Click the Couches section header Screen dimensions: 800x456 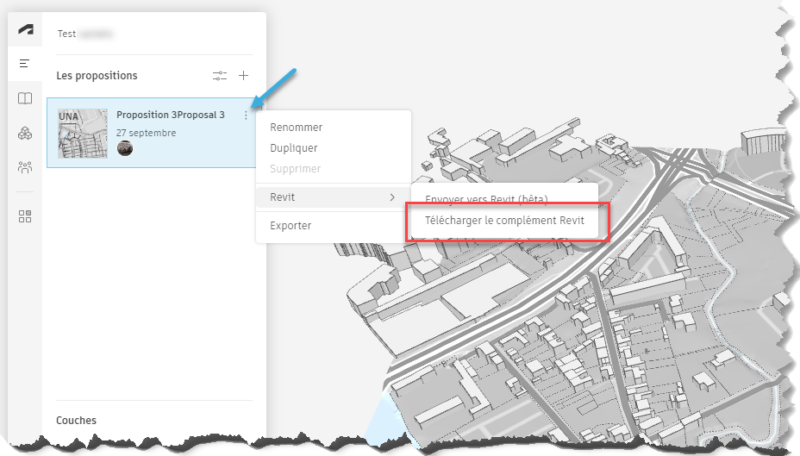[x=76, y=420]
